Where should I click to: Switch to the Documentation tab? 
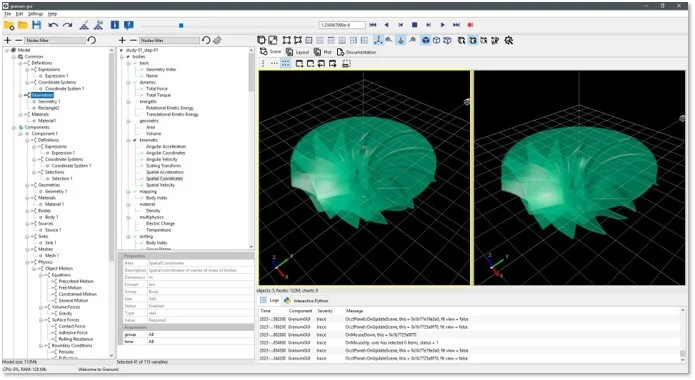coord(357,52)
